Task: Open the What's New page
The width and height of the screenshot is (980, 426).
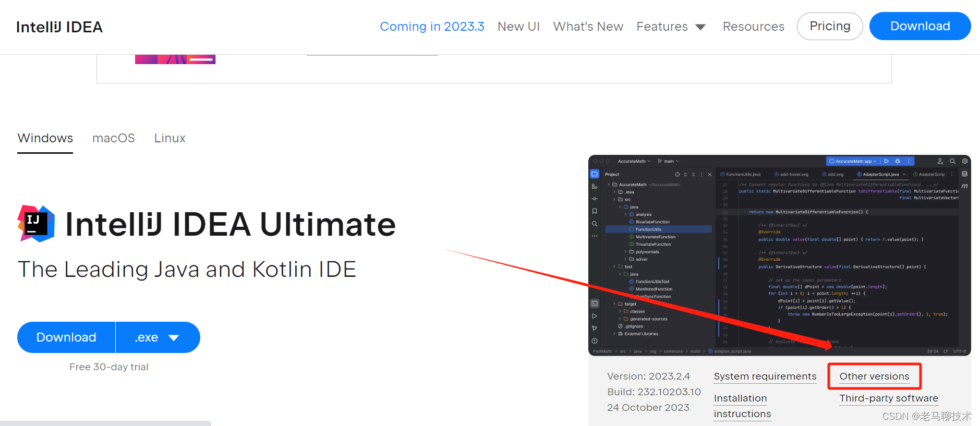Action: (x=588, y=27)
